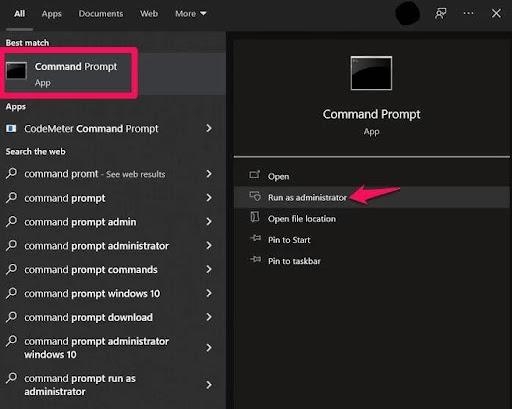Switch to the Documents tab
Image resolution: width=512 pixels, height=409 pixels.
point(101,14)
